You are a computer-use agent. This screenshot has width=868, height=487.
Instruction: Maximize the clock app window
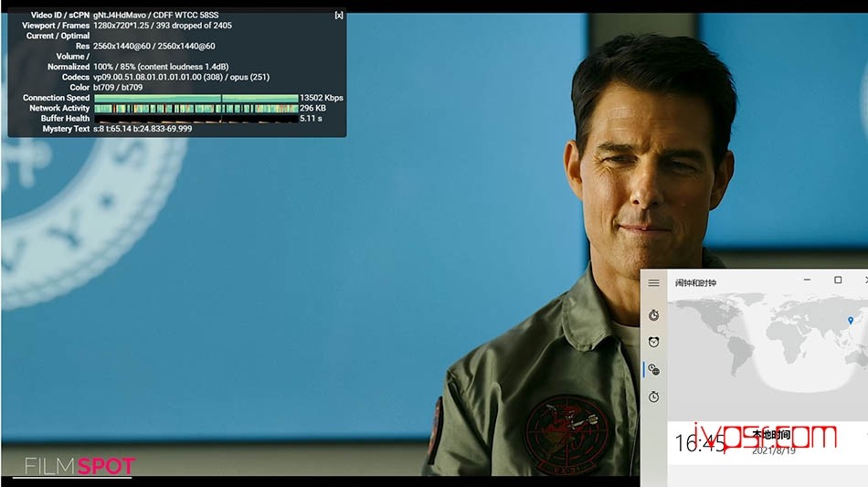pyautogui.click(x=838, y=280)
